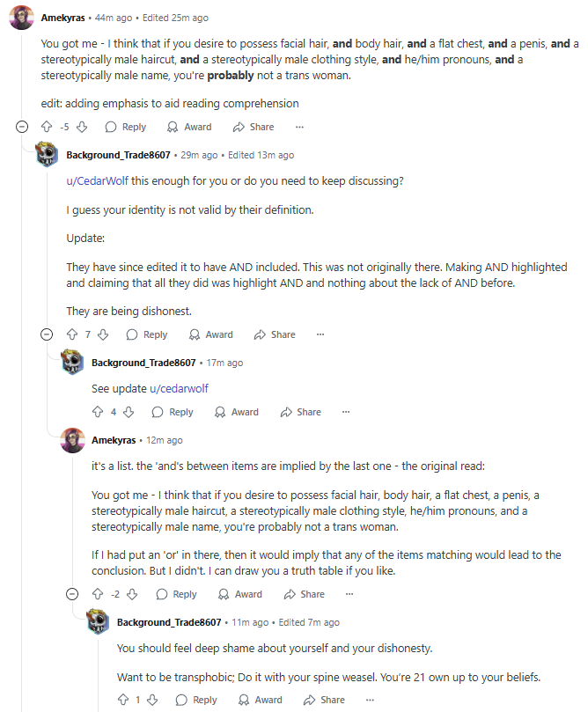The width and height of the screenshot is (588, 712).
Task: Open the lowercase u/cedarwolf mention link
Action: point(180,388)
